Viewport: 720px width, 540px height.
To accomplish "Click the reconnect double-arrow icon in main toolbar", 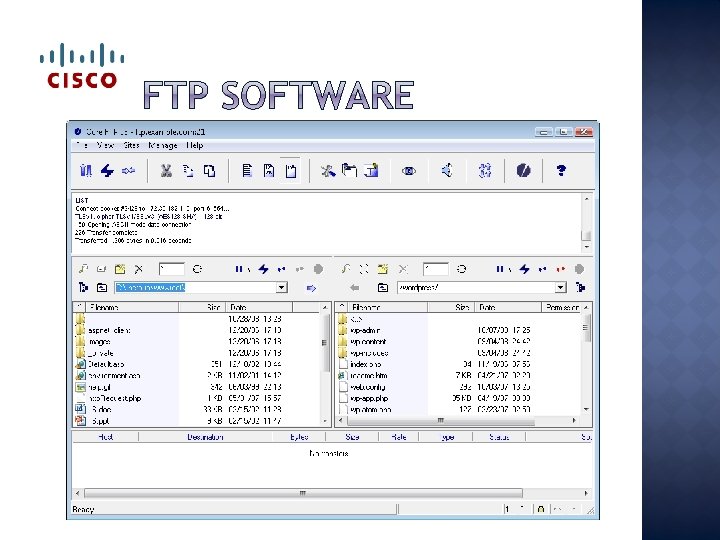I will [x=129, y=171].
